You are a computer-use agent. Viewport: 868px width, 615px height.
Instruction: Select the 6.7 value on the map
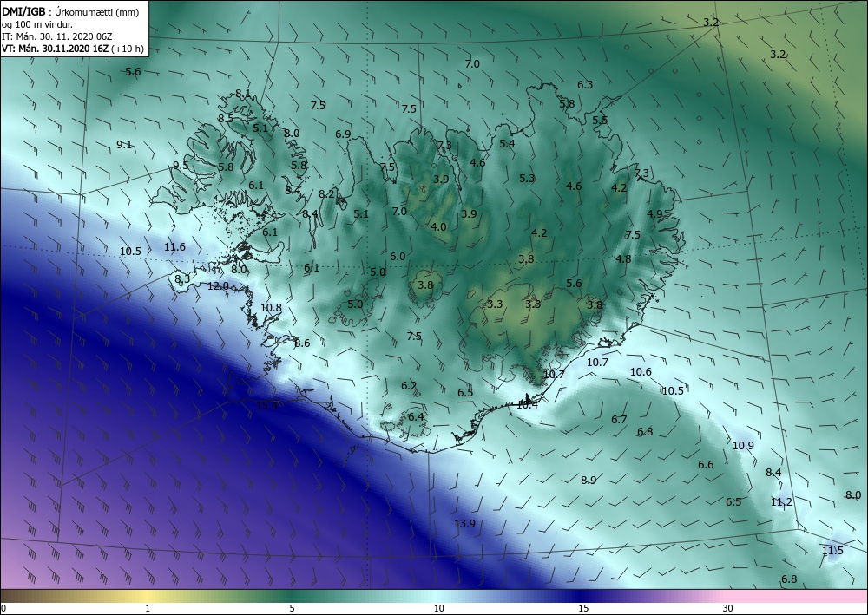click(x=619, y=419)
